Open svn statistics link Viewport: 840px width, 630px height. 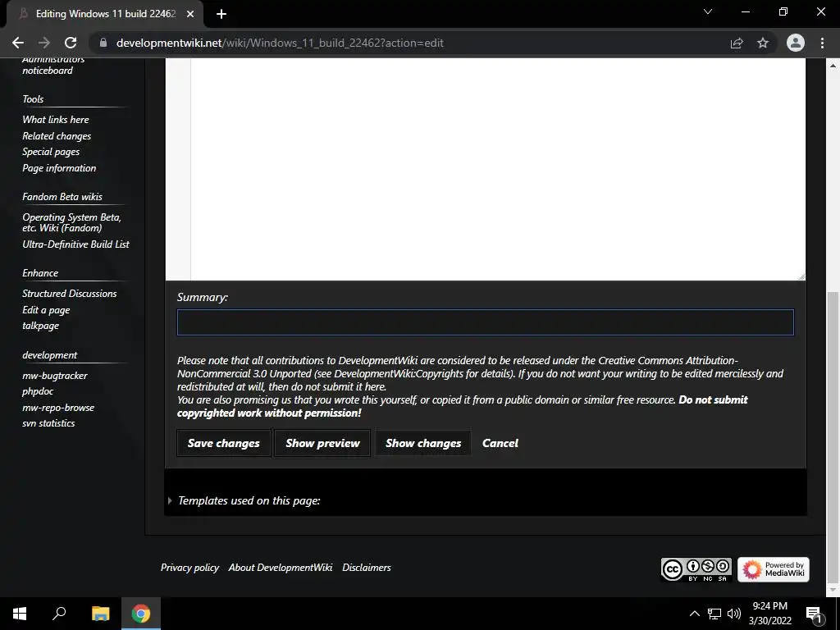[48, 423]
